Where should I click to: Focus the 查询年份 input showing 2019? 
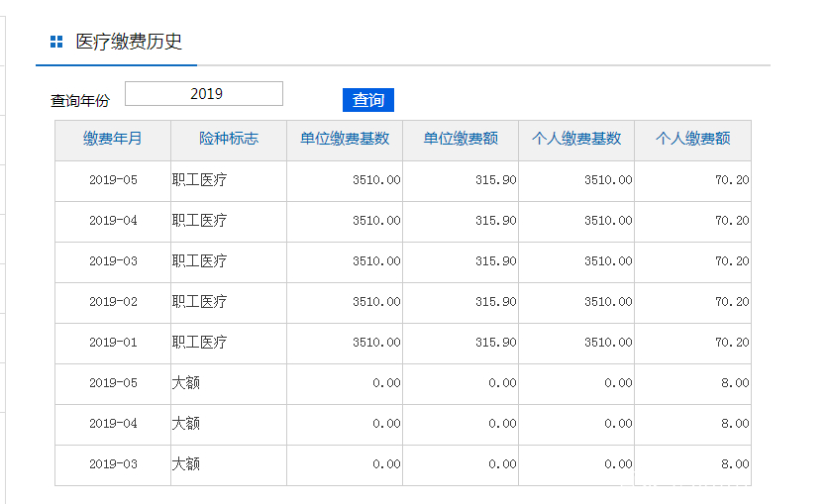pos(204,93)
